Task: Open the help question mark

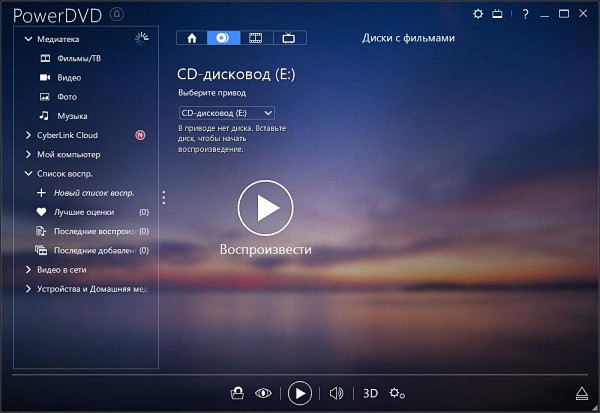Action: coord(526,14)
